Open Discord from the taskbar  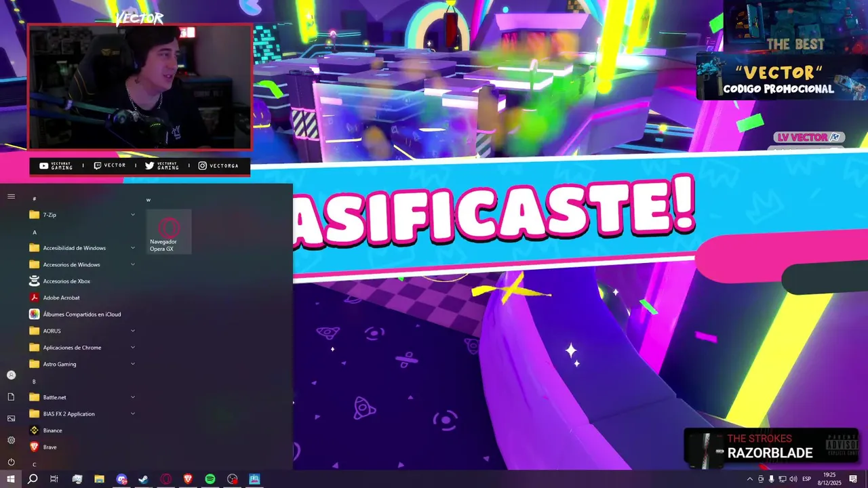pos(121,479)
